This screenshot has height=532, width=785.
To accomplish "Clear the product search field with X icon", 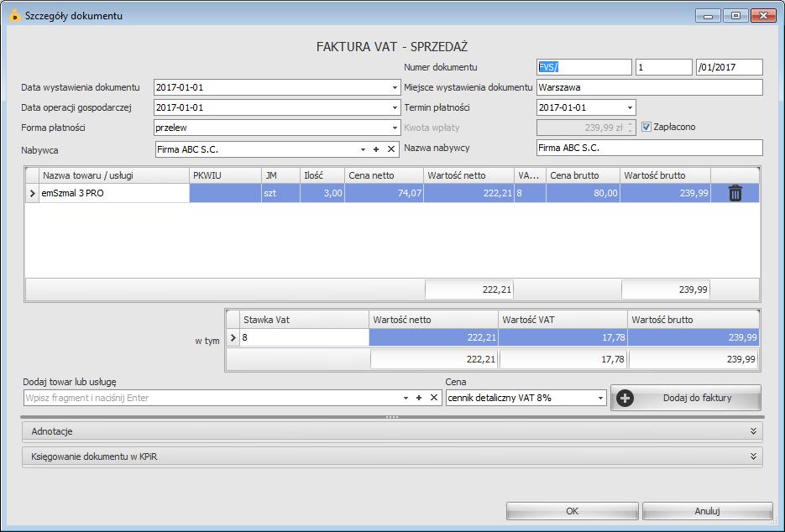I will pos(434,398).
